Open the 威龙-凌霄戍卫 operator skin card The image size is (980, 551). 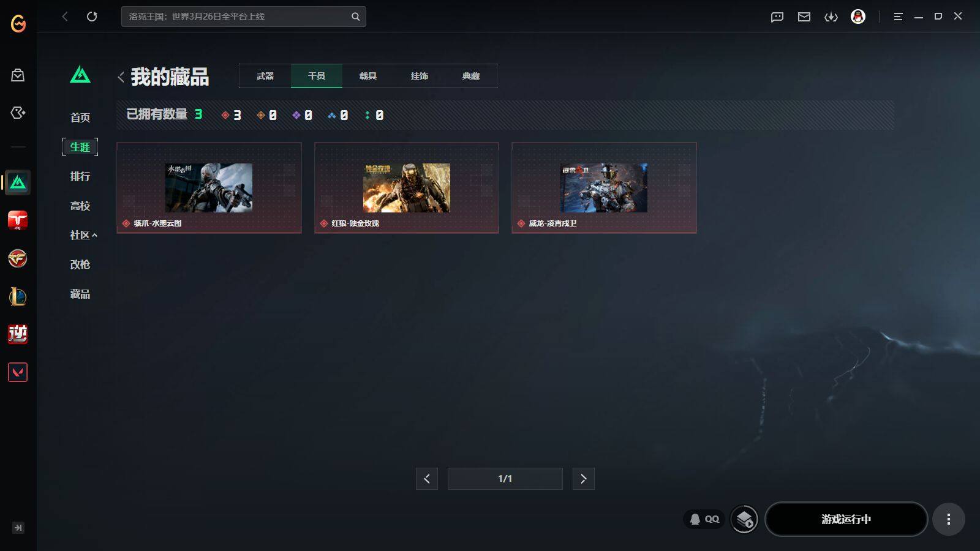tap(604, 188)
